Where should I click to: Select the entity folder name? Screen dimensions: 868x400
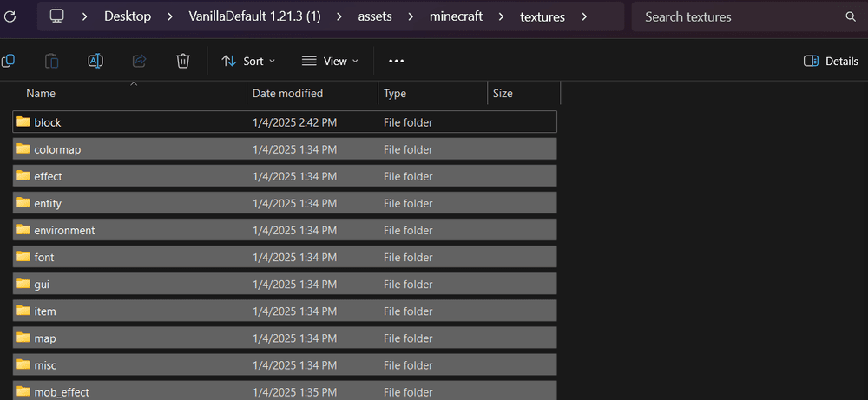click(48, 204)
